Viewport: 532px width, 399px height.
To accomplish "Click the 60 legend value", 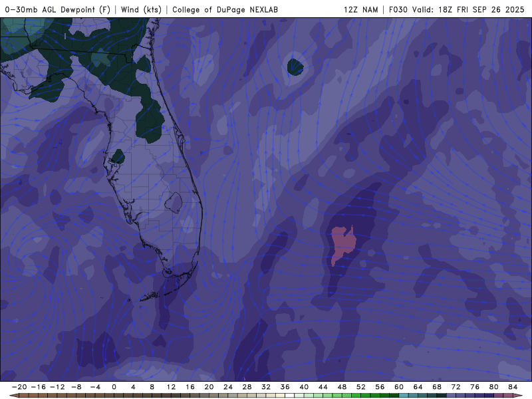I will tap(399, 387).
